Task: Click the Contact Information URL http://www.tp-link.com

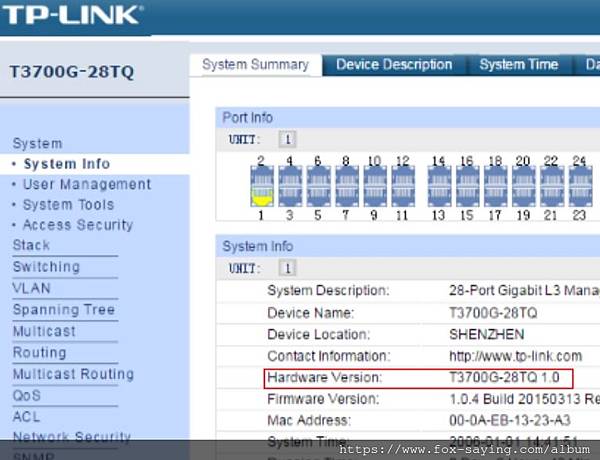Action: pos(515,356)
